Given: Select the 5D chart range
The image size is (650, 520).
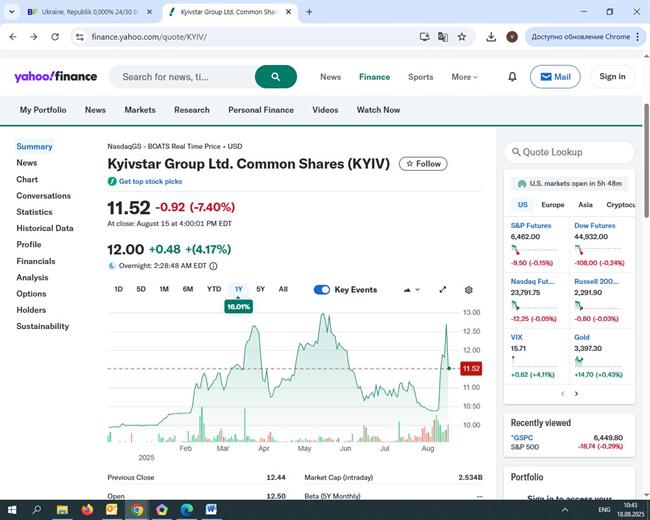Looking at the screenshot, I should [141, 289].
